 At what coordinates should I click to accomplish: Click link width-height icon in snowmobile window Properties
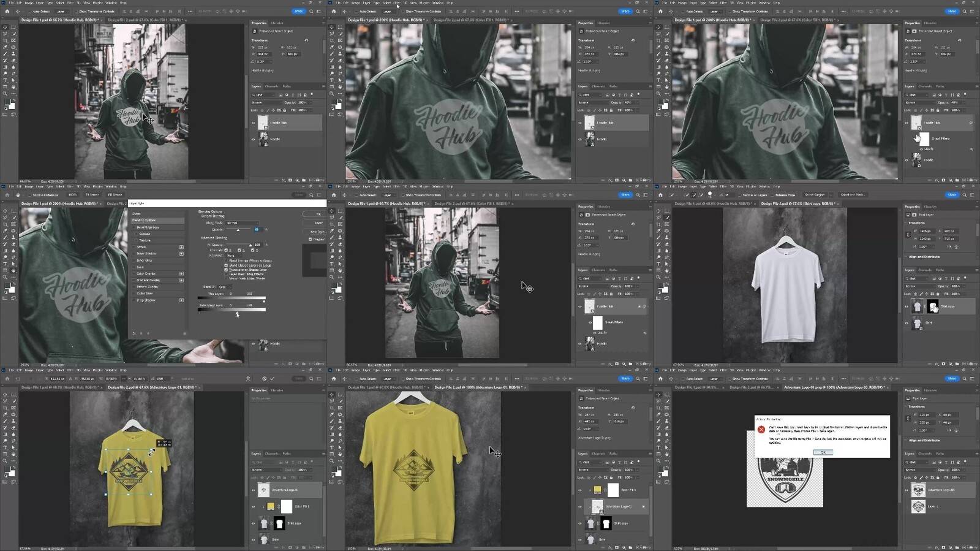tap(908, 418)
